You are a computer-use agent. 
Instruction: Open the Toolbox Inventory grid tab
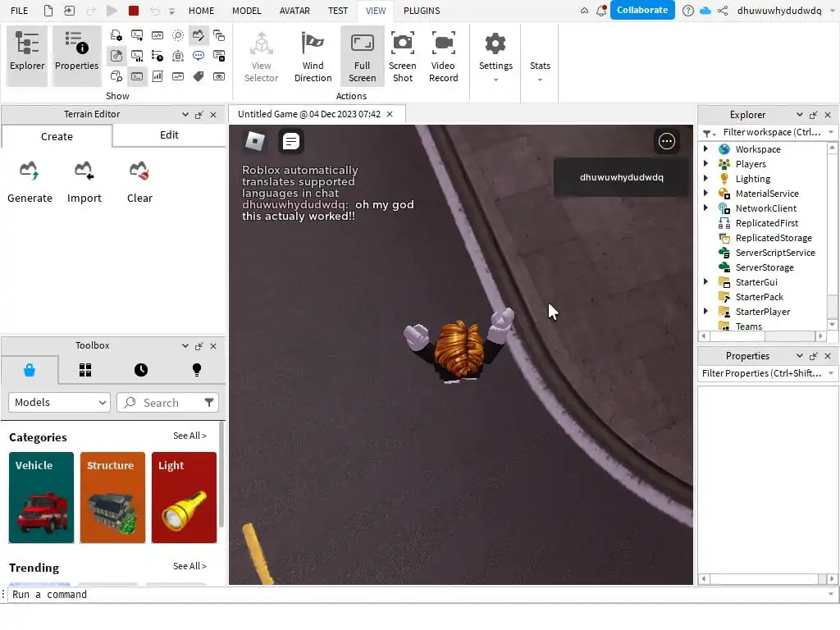(85, 370)
